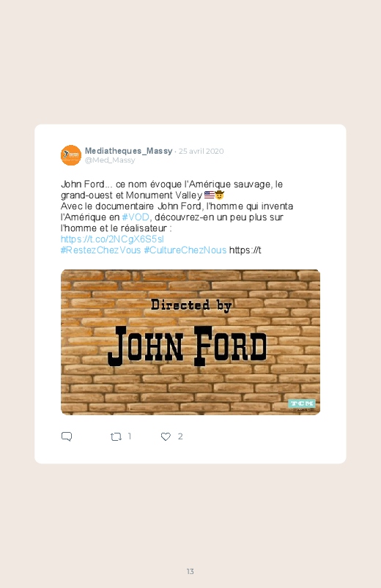Open the brick wall John Ford image
Viewport: 381px width, 588px height.
(x=190, y=342)
